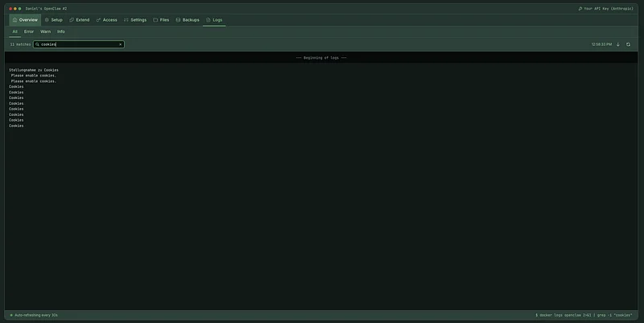The width and height of the screenshot is (644, 323).
Task: Select the Logs tab
Action: (214, 19)
